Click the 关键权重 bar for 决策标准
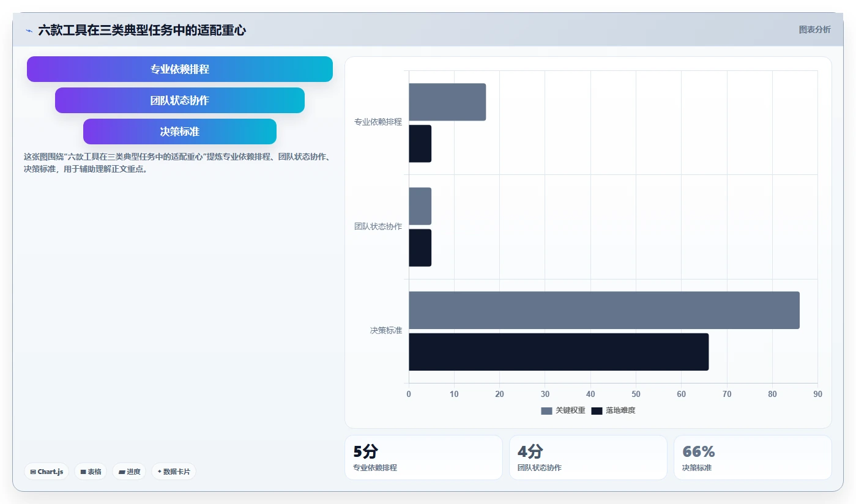The image size is (856, 504). 604,310
